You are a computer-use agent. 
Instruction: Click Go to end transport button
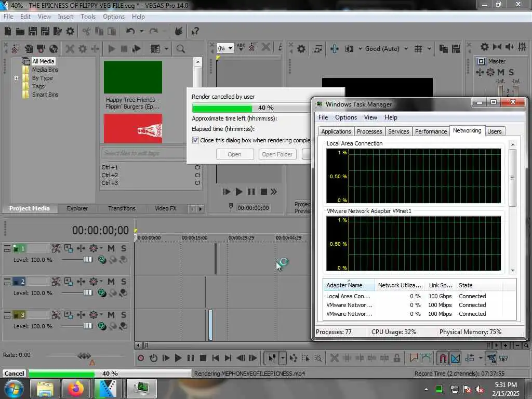228,358
